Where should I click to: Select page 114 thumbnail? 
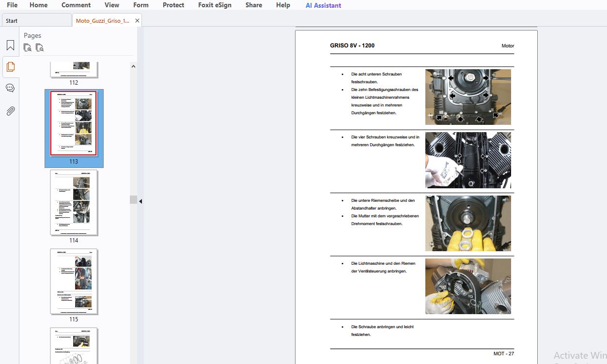[x=74, y=202]
